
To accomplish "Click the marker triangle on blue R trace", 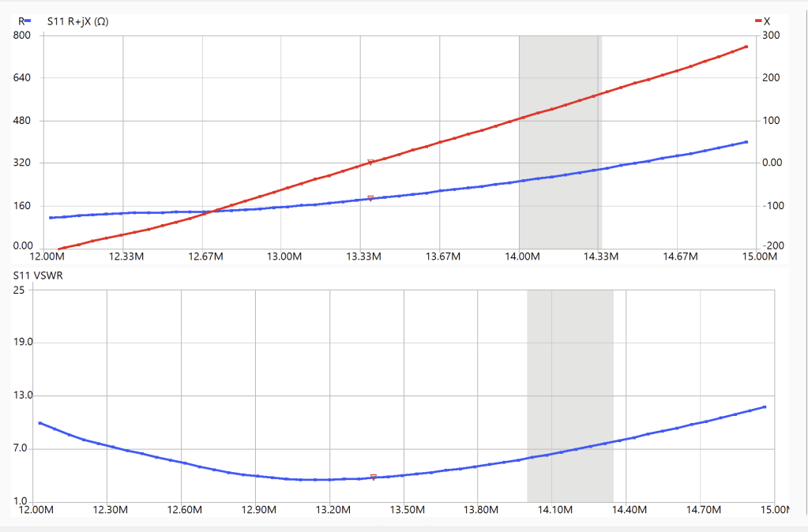I will click(370, 198).
